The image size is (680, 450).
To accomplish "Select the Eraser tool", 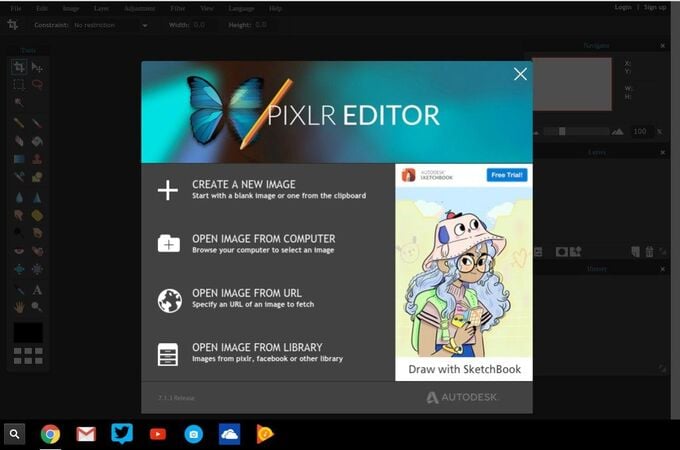I will click(x=19, y=141).
